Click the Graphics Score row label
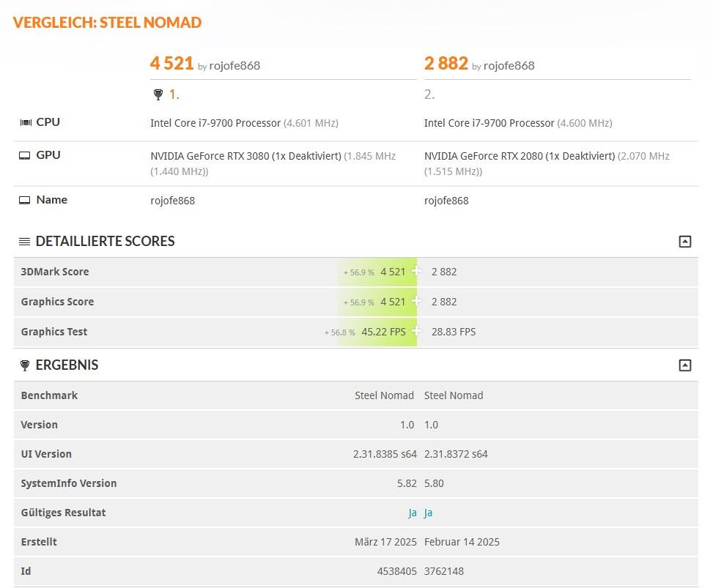The height and width of the screenshot is (588, 713). click(57, 302)
